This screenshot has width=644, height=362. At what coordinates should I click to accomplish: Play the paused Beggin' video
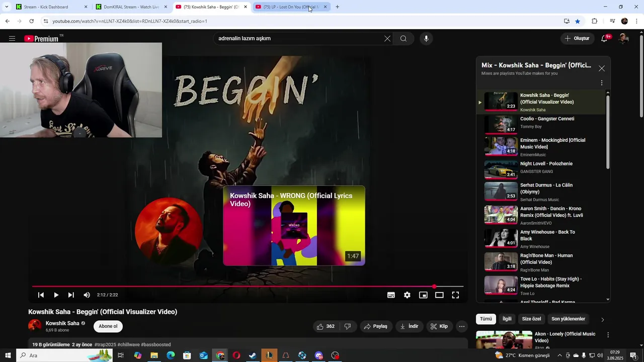click(x=56, y=295)
